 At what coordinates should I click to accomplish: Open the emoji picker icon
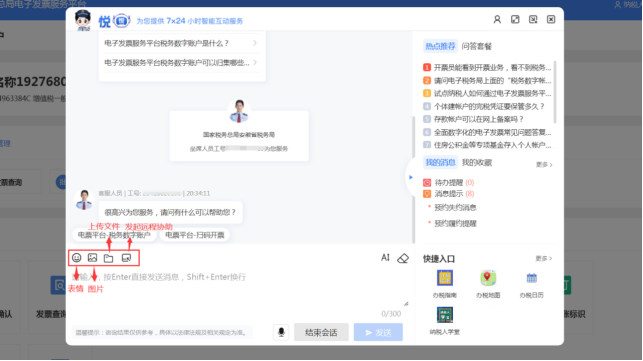pyautogui.click(x=77, y=258)
